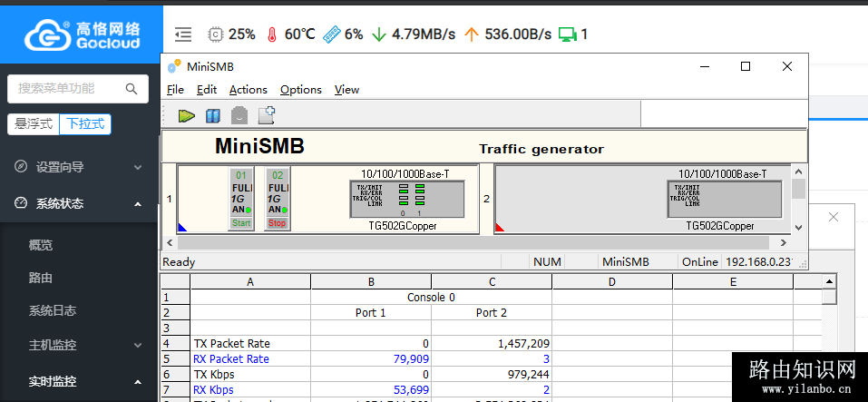Click the Console 0 header cell

431,298
